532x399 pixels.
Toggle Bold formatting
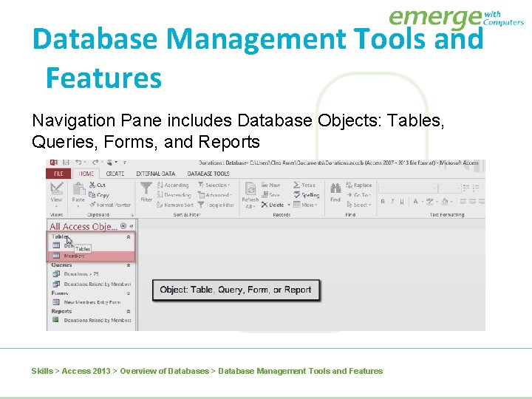tap(383, 201)
